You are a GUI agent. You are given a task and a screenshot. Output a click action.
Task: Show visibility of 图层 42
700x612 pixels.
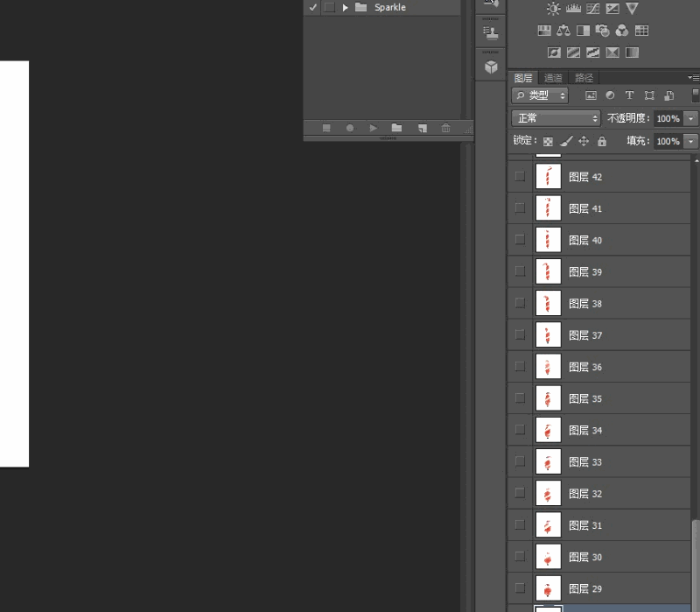(520, 176)
